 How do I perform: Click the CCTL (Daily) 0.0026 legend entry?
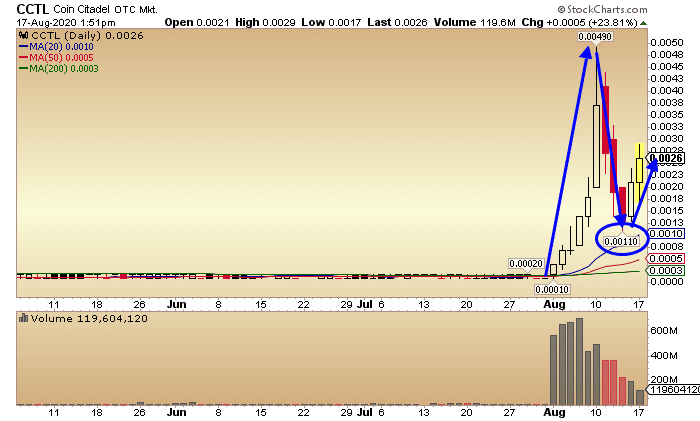click(x=87, y=36)
